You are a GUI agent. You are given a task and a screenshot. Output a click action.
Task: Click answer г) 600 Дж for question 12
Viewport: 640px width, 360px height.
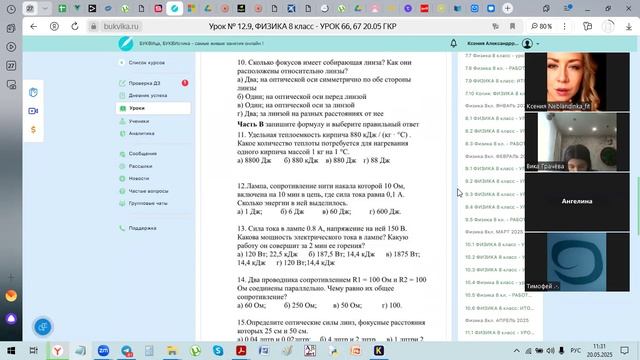pos(385,211)
